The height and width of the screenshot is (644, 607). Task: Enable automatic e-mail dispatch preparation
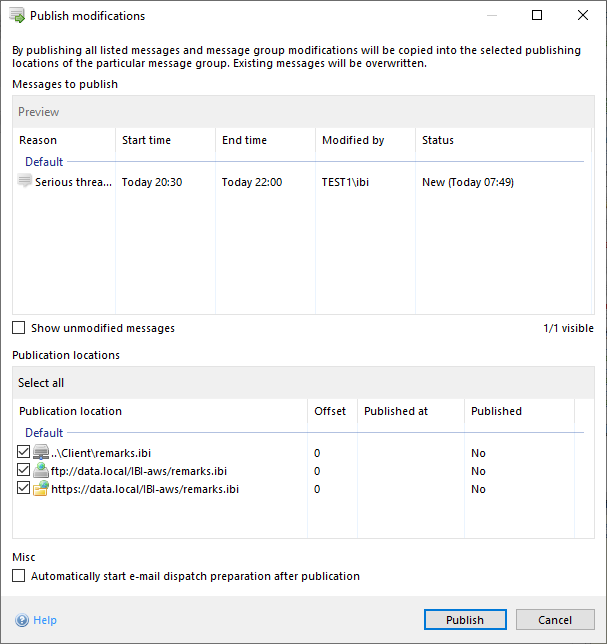[19, 576]
